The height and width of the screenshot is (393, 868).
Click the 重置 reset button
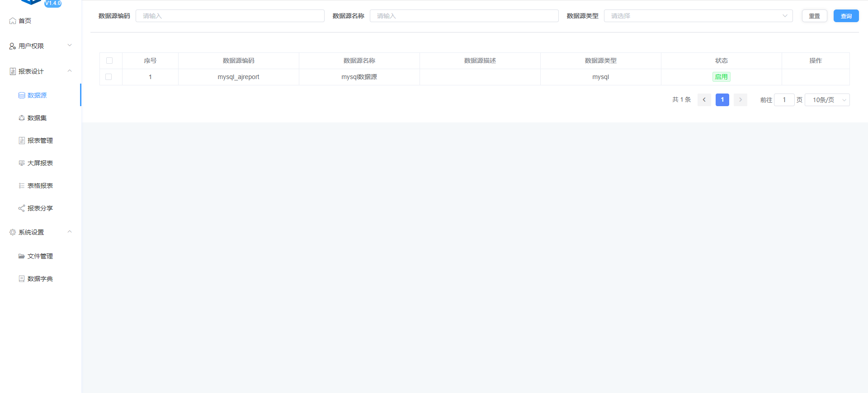click(815, 16)
